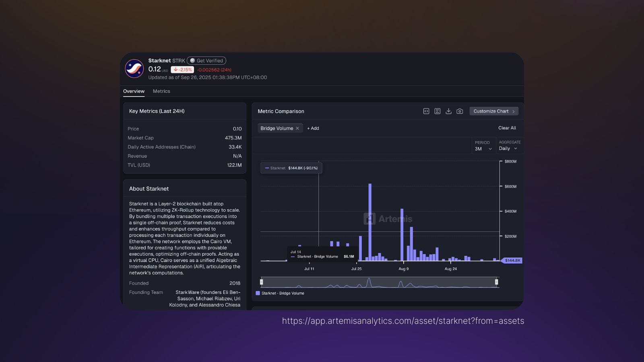This screenshot has width=644, height=362.
Task: Click the X on the Bridge Volume chip
Action: (297, 128)
